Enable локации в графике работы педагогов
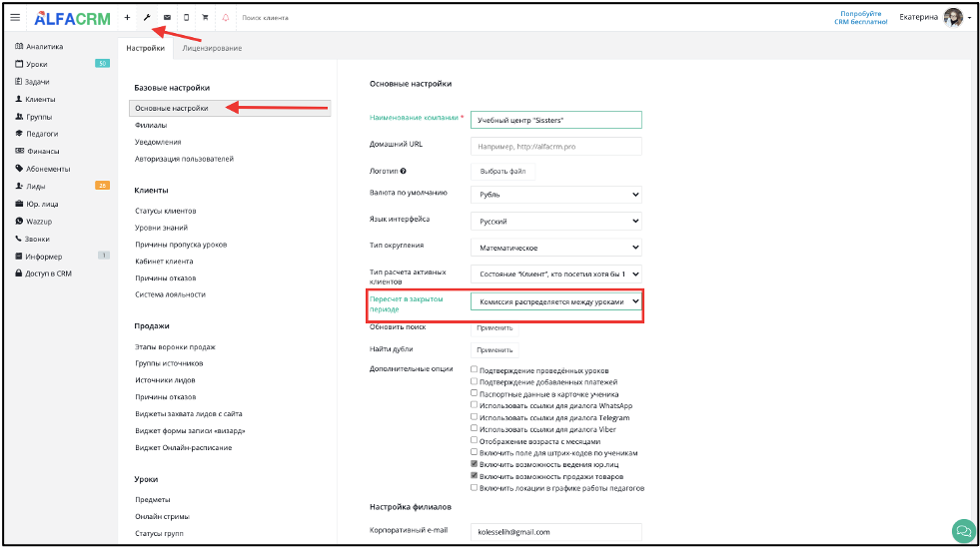This screenshot has height=549, width=980. (x=475, y=488)
